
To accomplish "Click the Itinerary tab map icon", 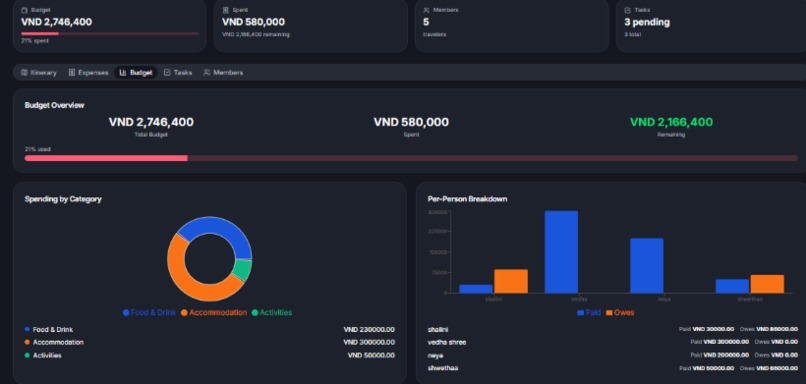I will pyautogui.click(x=24, y=72).
